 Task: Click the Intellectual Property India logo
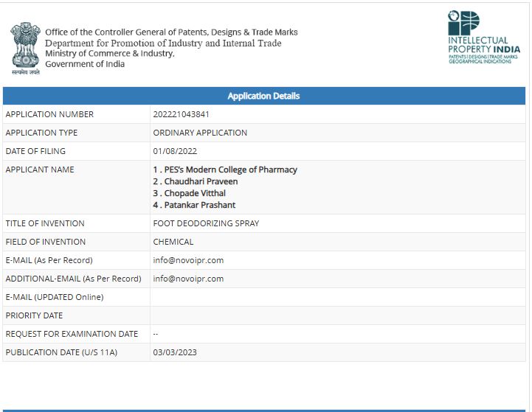[484, 38]
